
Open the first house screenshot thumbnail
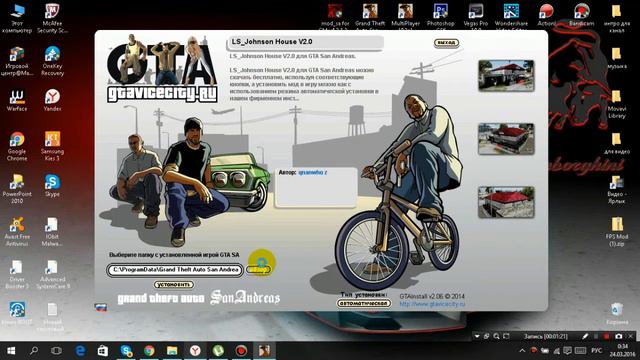(506, 76)
